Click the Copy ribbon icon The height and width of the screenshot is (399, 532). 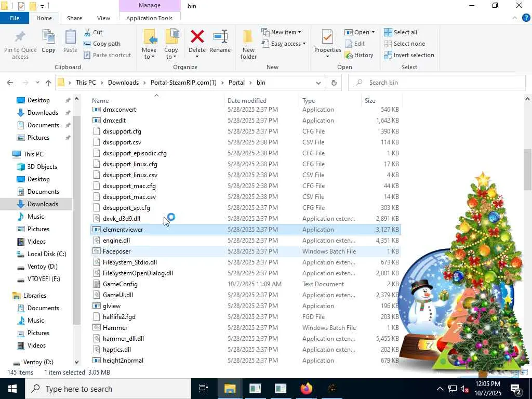point(48,37)
